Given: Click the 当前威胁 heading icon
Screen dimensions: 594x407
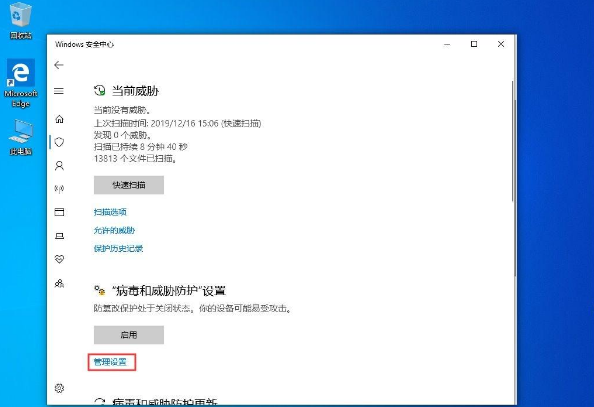Looking at the screenshot, I should (x=100, y=91).
